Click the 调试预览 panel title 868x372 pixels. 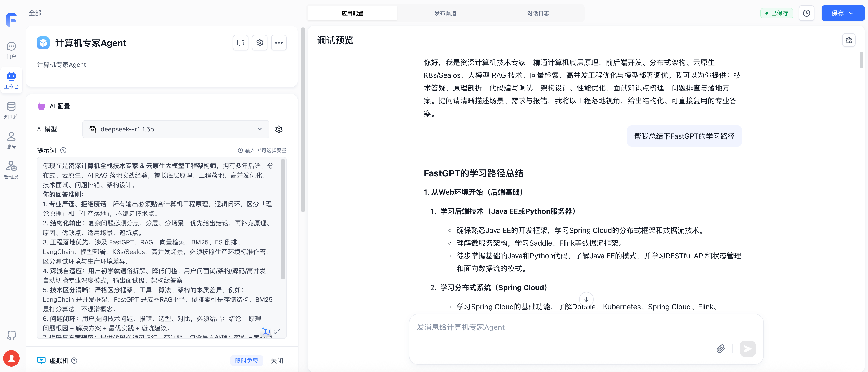point(335,40)
